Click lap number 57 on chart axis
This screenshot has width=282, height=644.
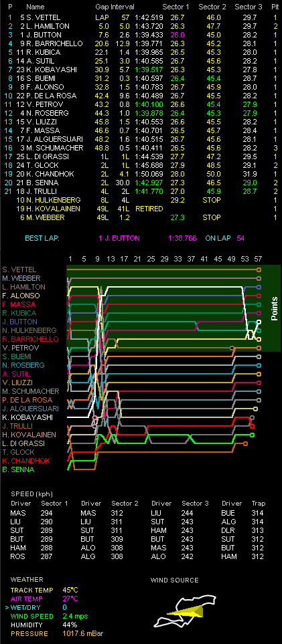pyautogui.click(x=258, y=259)
